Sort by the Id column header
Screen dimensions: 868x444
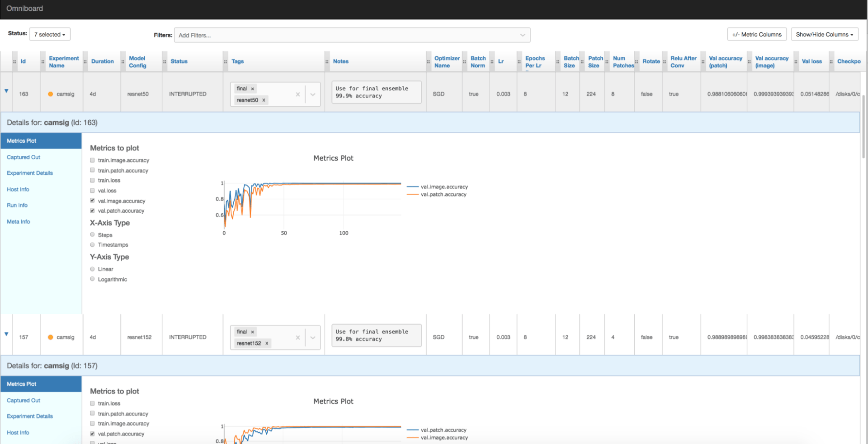point(23,61)
